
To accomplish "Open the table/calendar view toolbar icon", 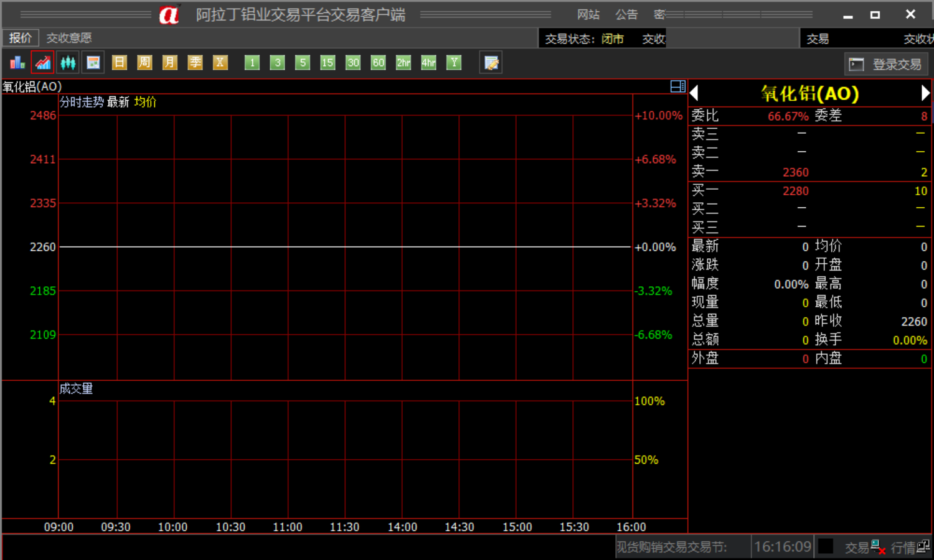I will pos(93,63).
